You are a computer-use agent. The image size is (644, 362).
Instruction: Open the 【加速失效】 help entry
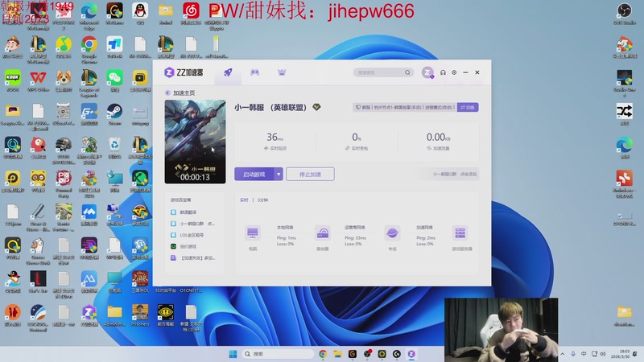(x=193, y=257)
